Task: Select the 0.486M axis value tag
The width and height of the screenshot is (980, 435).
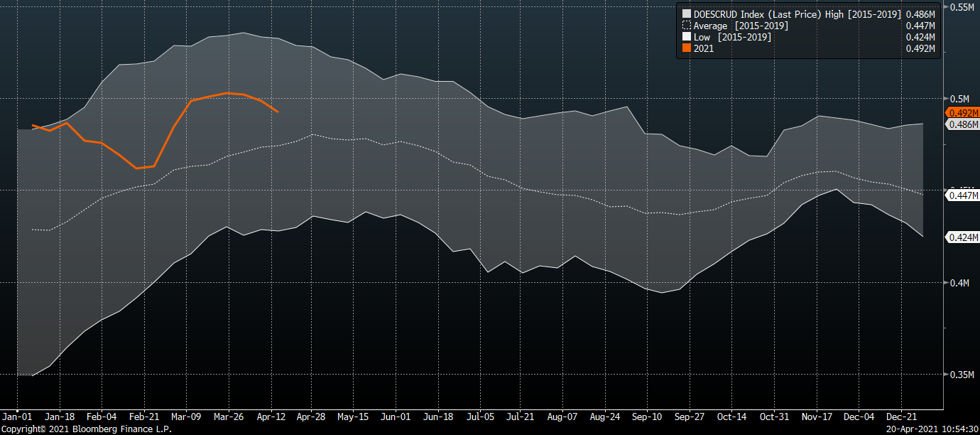Action: pos(962,124)
